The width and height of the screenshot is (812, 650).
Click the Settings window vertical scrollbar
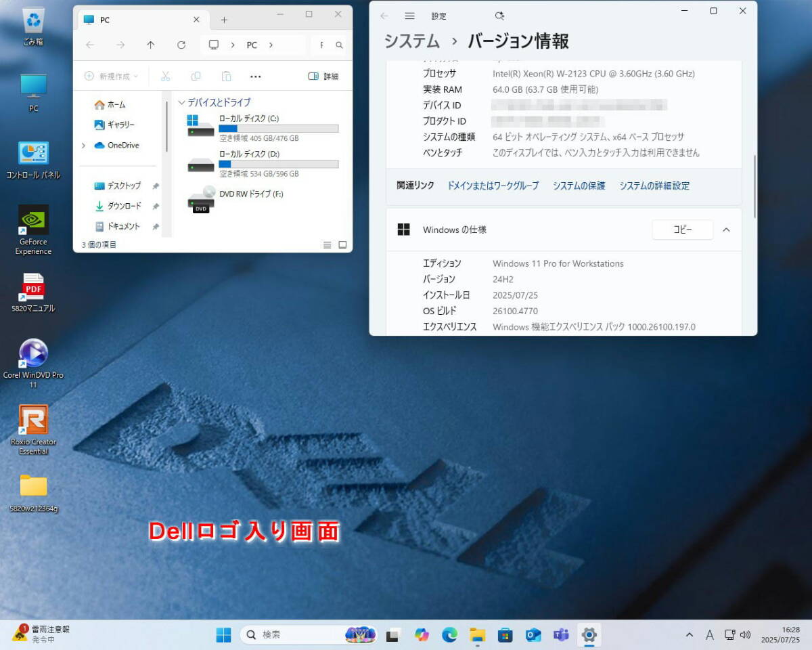click(x=754, y=186)
